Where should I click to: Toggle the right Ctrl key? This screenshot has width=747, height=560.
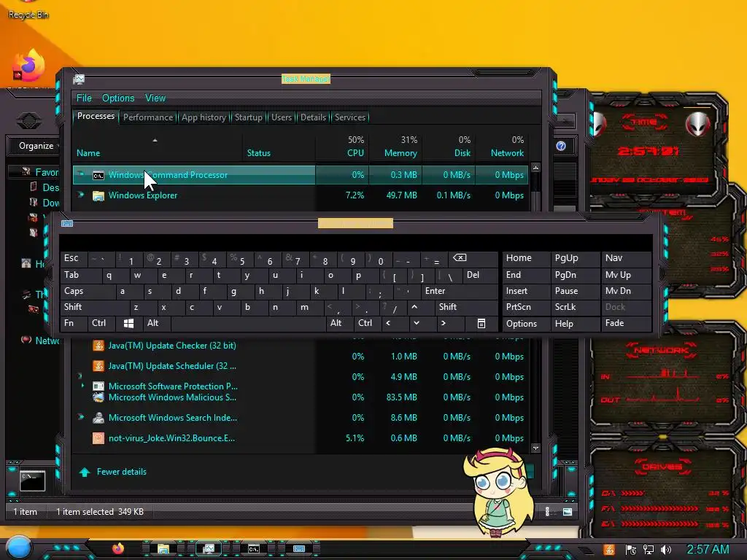pos(366,323)
